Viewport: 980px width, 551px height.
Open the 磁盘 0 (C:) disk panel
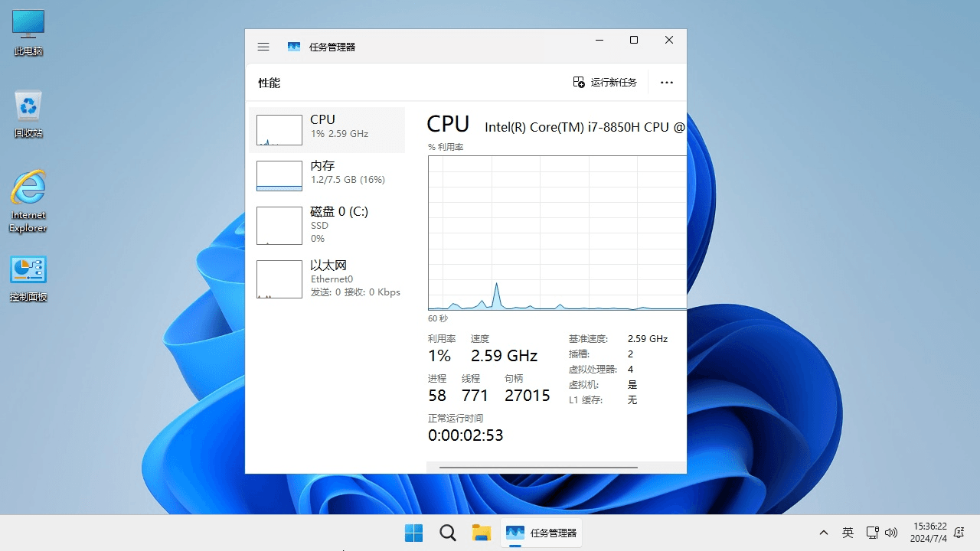[x=328, y=224]
